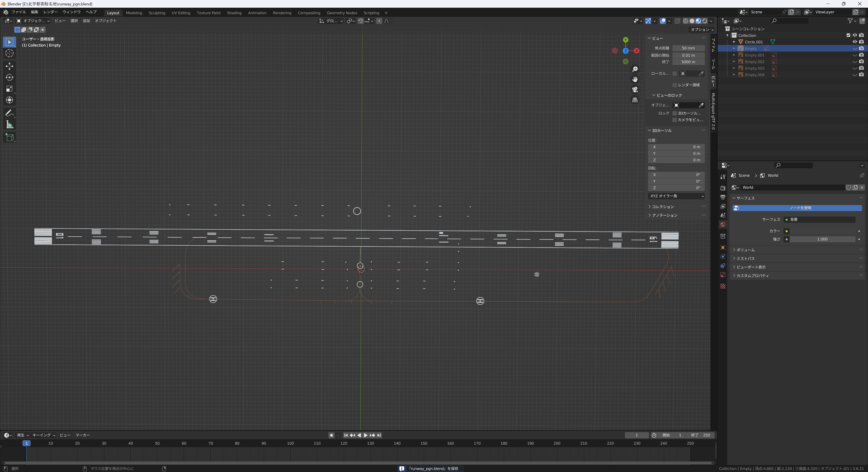Open the Tool properties tab icon
The image size is (868, 472).
coord(723,177)
